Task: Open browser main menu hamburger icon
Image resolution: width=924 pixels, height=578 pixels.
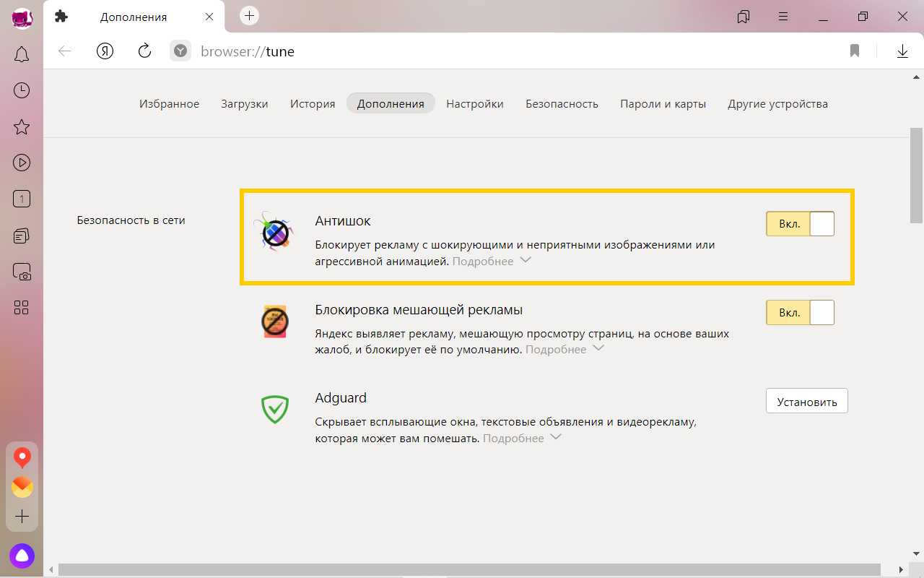Action: tap(783, 17)
